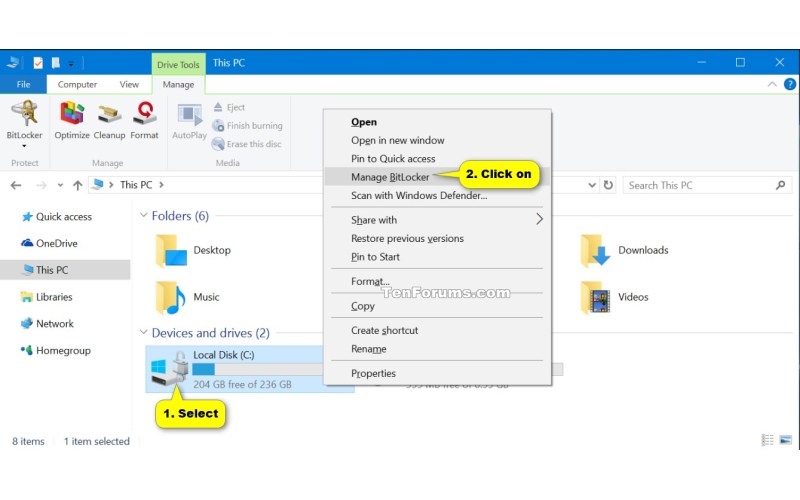This screenshot has width=800, height=500.
Task: Open the Desktop folder
Action: pos(193,251)
